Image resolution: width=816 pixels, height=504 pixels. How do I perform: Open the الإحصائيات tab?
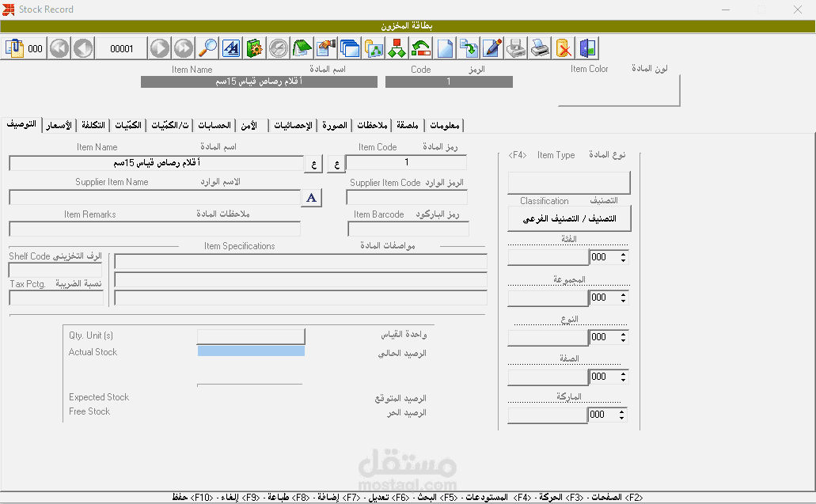click(x=293, y=125)
